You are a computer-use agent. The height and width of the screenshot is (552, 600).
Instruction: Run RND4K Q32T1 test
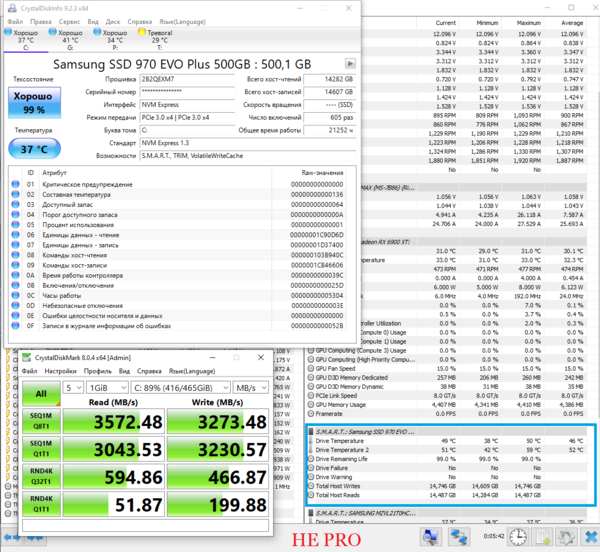tap(41, 476)
